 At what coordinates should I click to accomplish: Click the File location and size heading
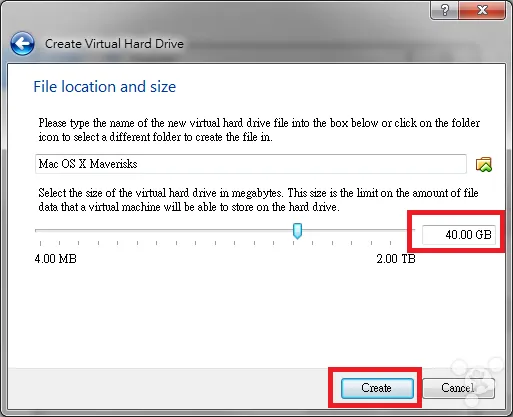[x=105, y=87]
